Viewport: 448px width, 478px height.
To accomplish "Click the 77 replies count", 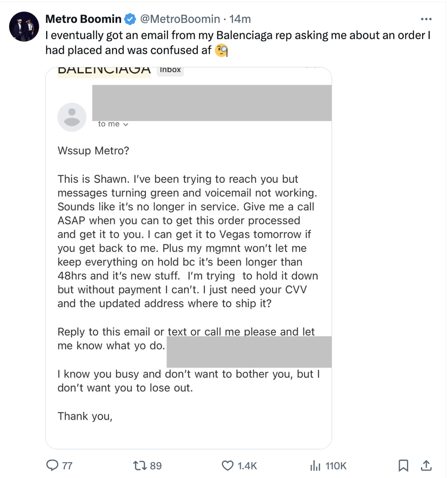I will pos(67,465).
